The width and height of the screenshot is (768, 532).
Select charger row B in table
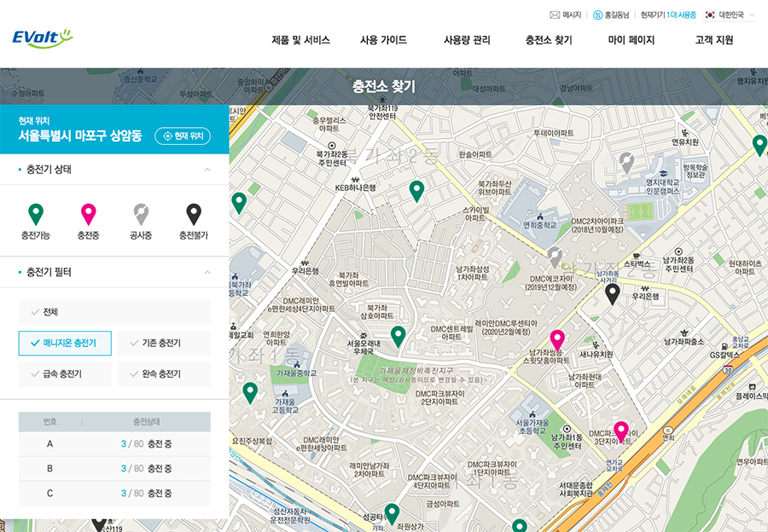click(x=114, y=468)
